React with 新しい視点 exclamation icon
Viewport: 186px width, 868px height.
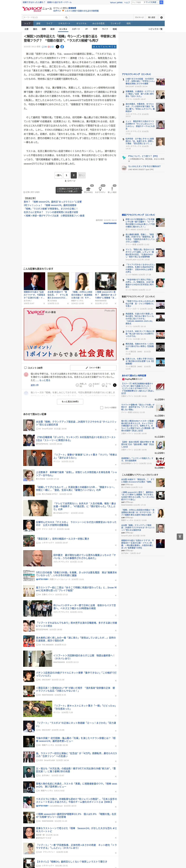point(112,189)
